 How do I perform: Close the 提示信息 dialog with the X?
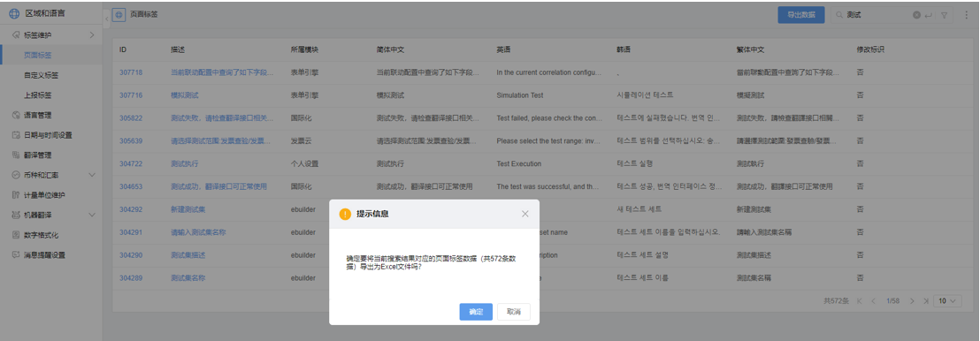(x=525, y=214)
